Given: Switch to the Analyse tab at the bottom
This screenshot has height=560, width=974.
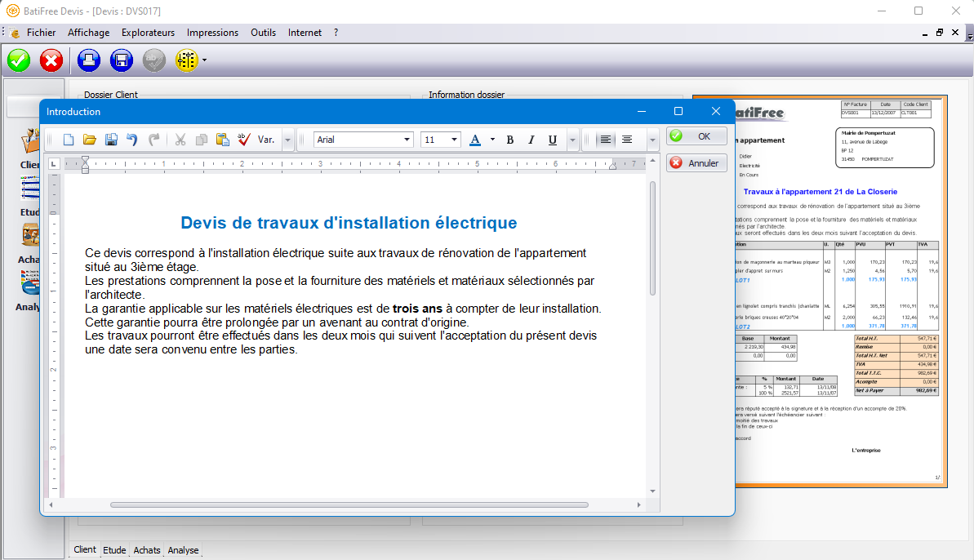Looking at the screenshot, I should (183, 550).
